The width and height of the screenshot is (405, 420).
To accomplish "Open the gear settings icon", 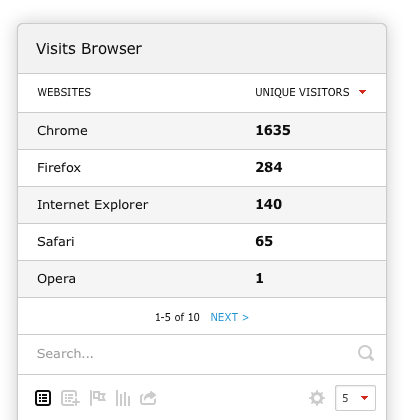I will point(317,398).
